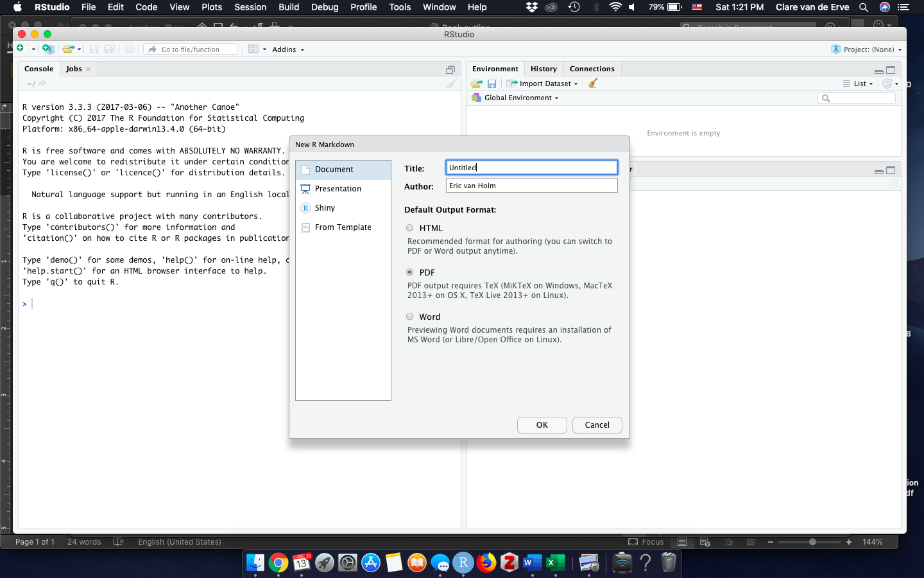Click the load workspace folder icon
This screenshot has width=924, height=578.
tap(476, 83)
